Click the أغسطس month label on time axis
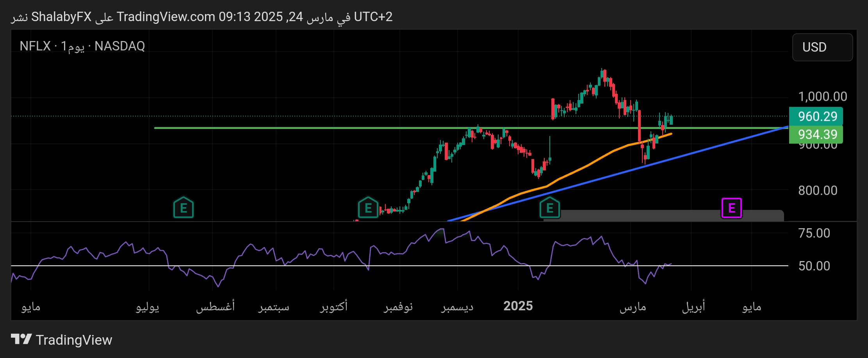The height and width of the screenshot is (358, 868). 215,306
